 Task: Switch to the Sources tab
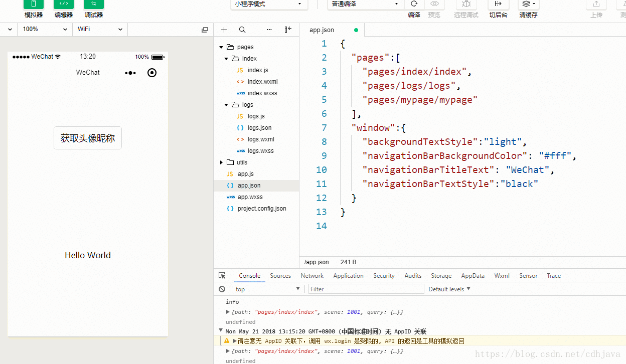click(x=280, y=276)
